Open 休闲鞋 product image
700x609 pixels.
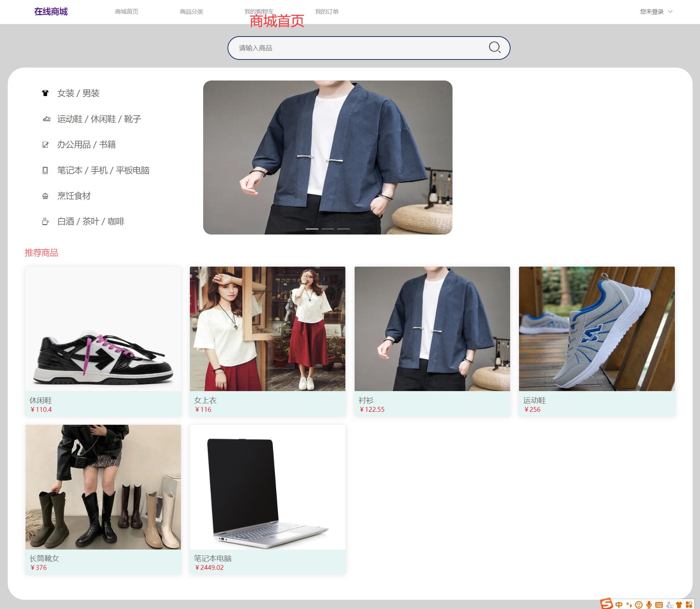[103, 329]
